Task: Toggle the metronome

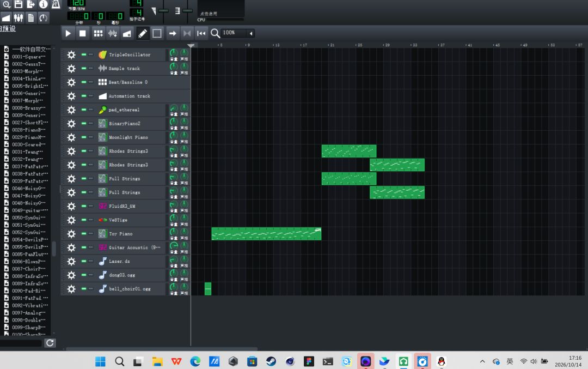Action: coord(56,4)
